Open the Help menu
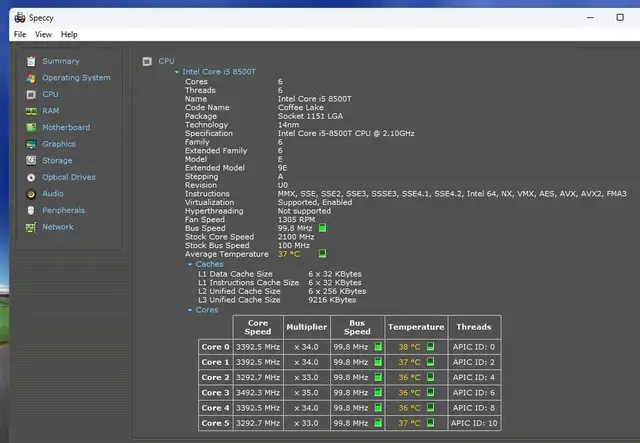This screenshot has height=443, width=640. (x=69, y=35)
